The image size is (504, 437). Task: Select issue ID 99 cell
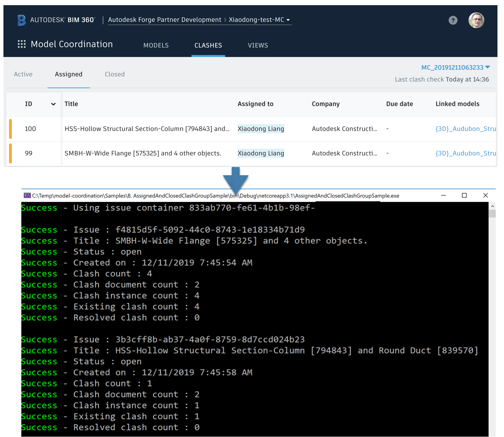[x=29, y=153]
